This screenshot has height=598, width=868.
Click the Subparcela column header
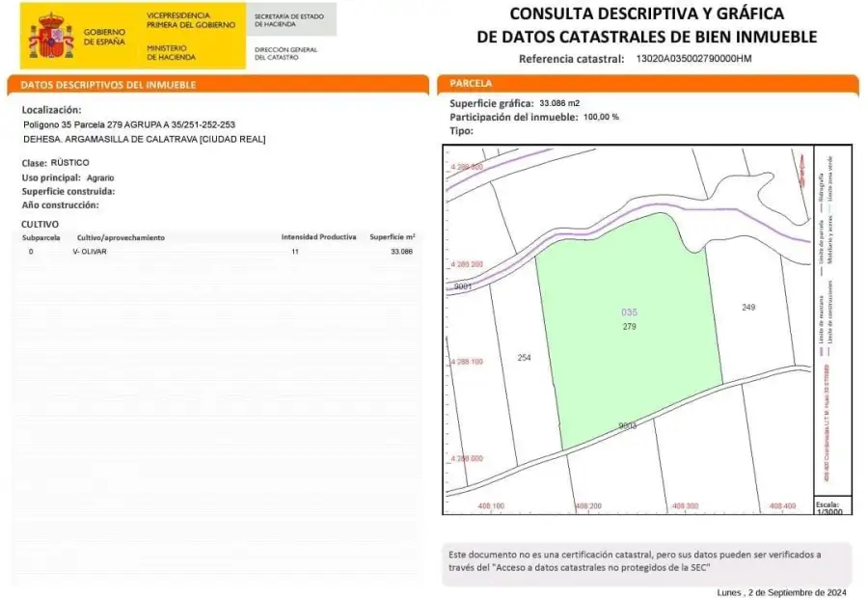tap(41, 237)
